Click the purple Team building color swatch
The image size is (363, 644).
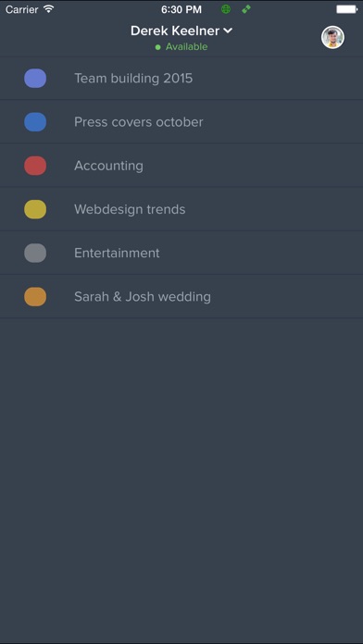pyautogui.click(x=35, y=78)
